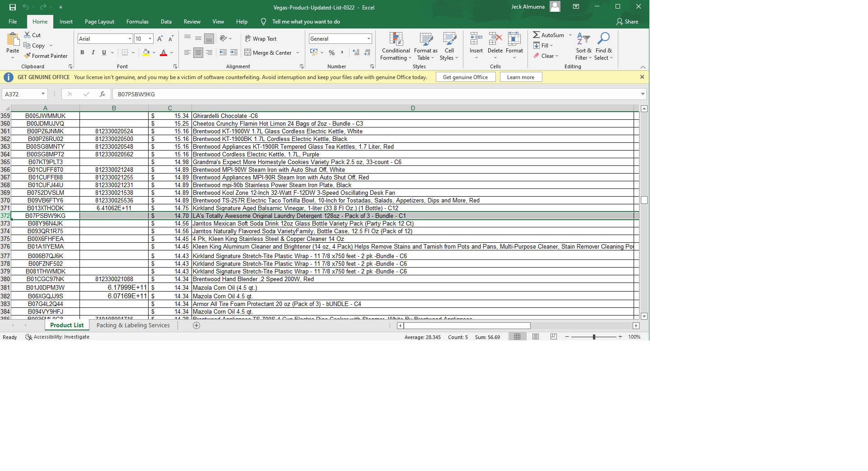Toggle Italic formatting
Screen dimensions: 868x471
pos(93,52)
